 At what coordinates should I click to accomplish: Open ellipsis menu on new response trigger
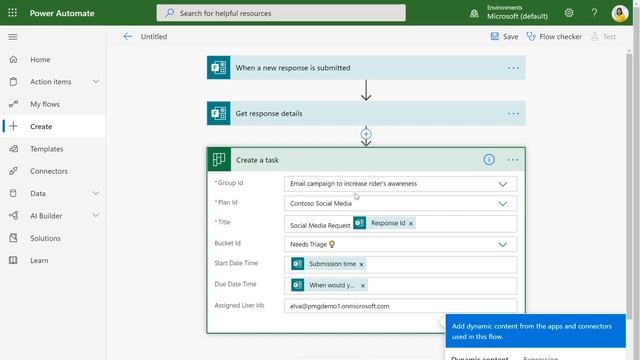[513, 68]
